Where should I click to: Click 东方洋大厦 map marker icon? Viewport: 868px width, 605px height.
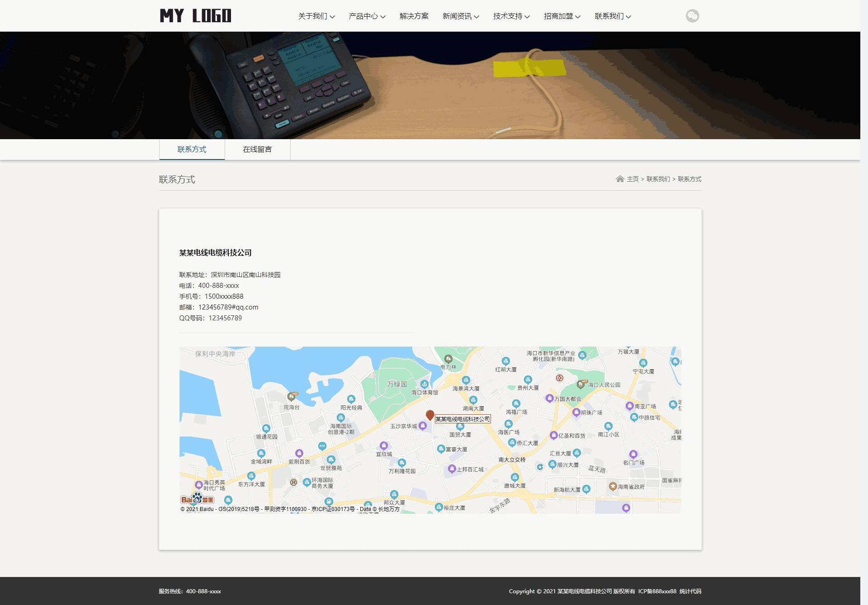pos(251,476)
